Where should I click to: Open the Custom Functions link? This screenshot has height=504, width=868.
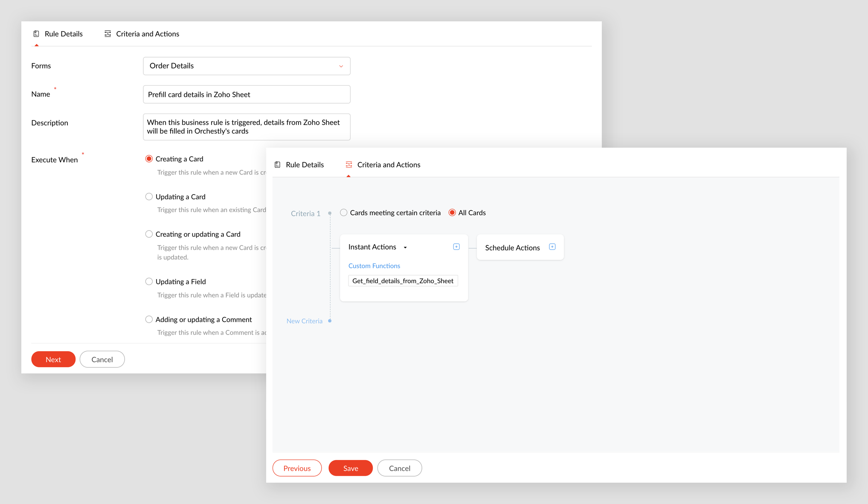click(374, 265)
